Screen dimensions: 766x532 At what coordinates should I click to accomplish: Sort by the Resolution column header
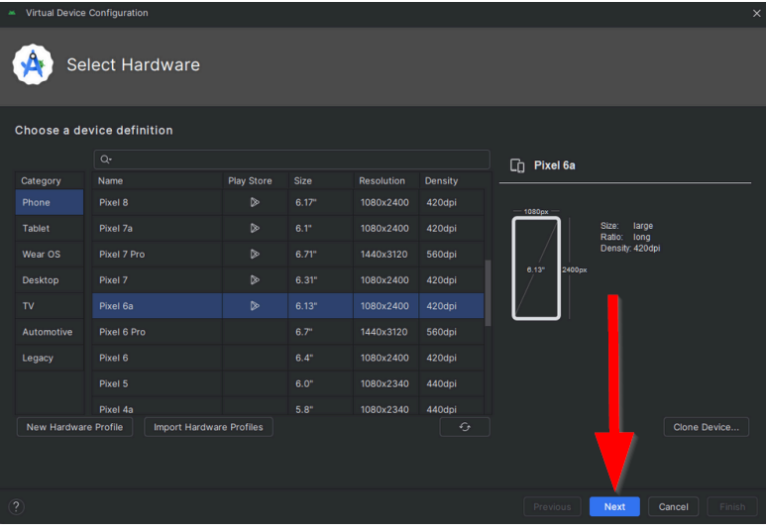click(x=385, y=180)
